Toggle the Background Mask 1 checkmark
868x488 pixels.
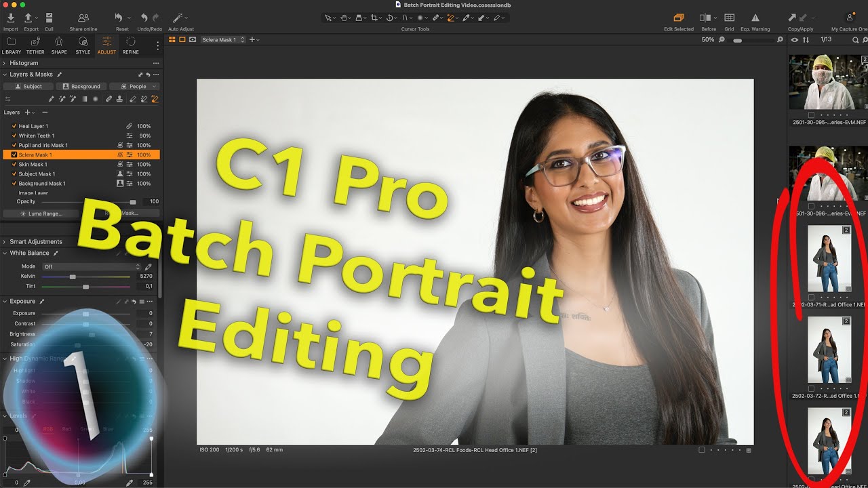(14, 183)
